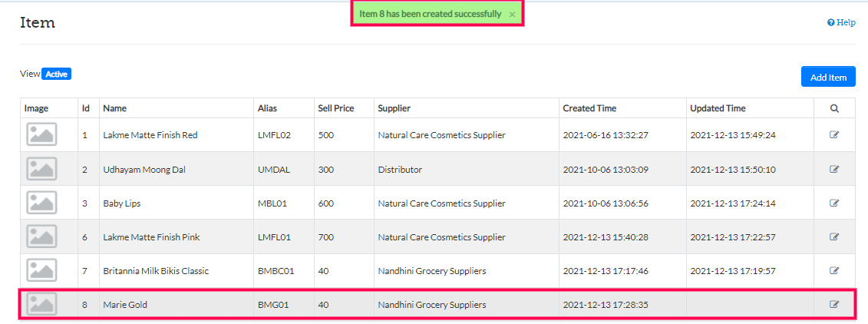The image size is (868, 324).
Task: Click the Name column header
Action: click(x=114, y=108)
